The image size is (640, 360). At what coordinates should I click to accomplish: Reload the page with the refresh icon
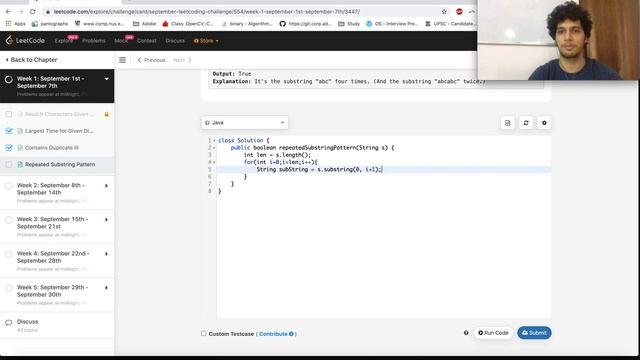(33, 12)
